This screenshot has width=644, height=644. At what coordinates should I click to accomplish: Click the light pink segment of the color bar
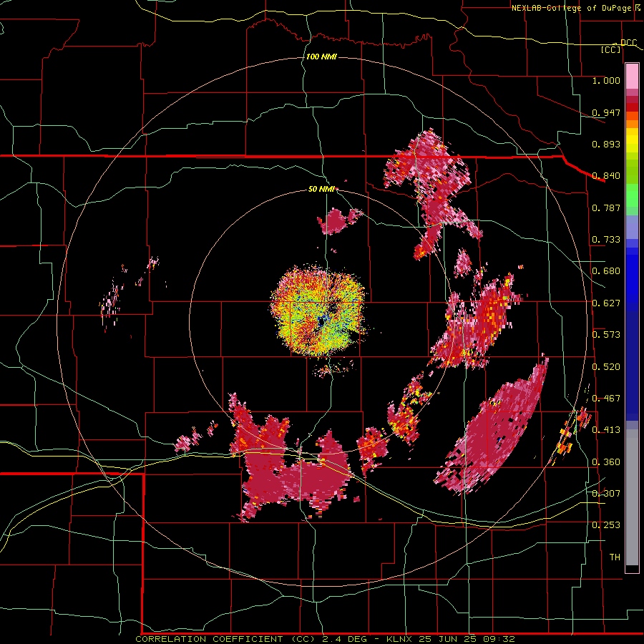632,77
